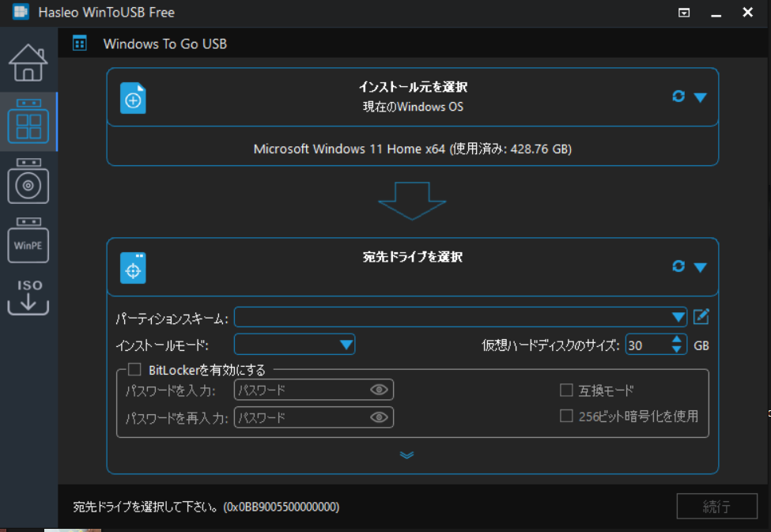Open the インストールモード dropdown
Image resolution: width=771 pixels, height=532 pixels.
346,345
